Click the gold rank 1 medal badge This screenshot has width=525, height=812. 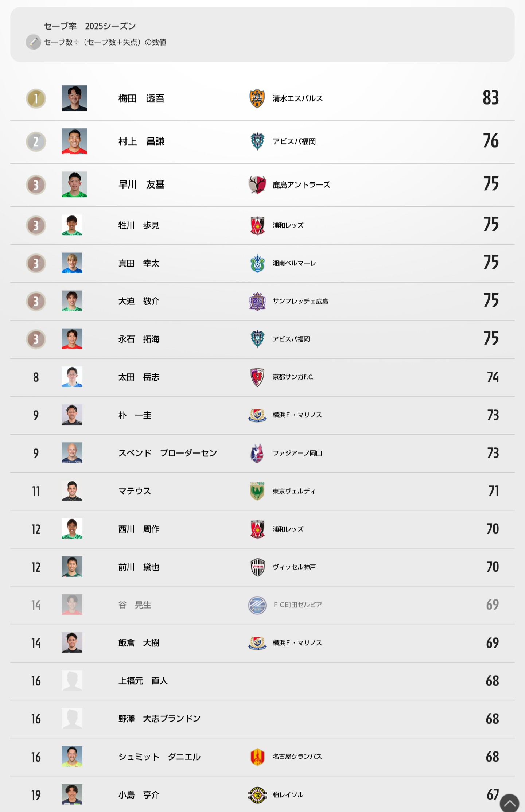(36, 98)
